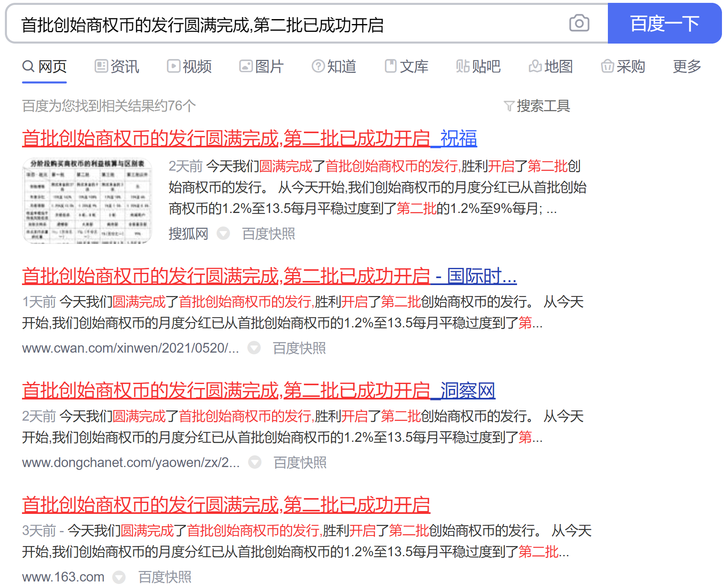Expand dropdown arrow next to dongchanet.com URL
The width and height of the screenshot is (724, 588).
click(x=255, y=462)
